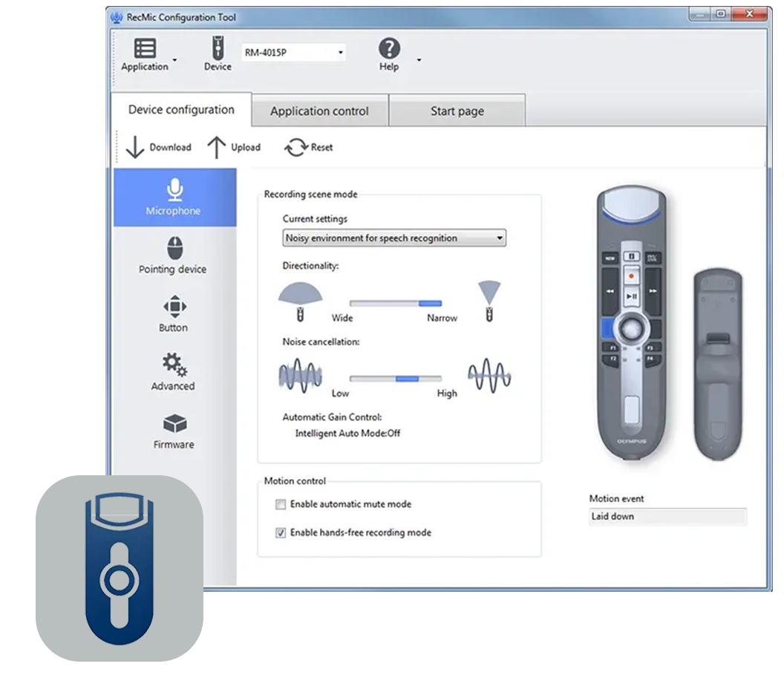Open the Advanced gears section
Image resolution: width=784 pixels, height=678 pixels.
[174, 373]
